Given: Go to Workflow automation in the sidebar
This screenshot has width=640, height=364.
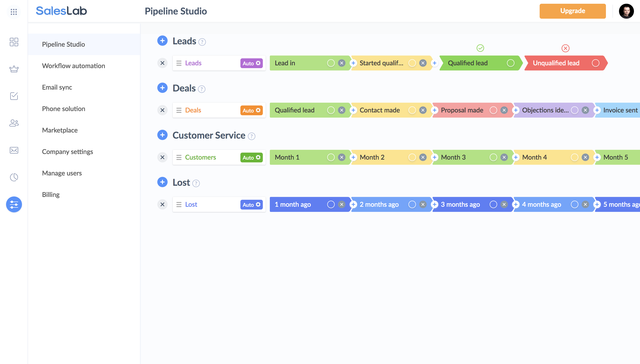Looking at the screenshot, I should (x=73, y=66).
